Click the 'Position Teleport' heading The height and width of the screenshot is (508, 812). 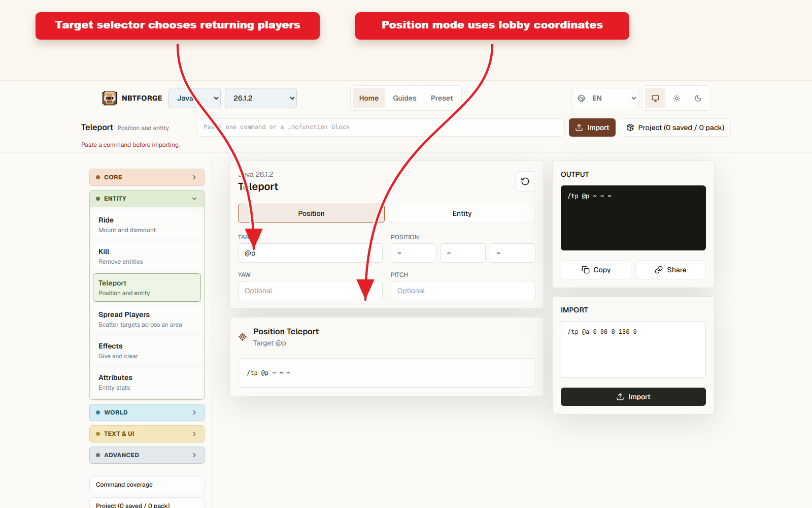pos(286,331)
